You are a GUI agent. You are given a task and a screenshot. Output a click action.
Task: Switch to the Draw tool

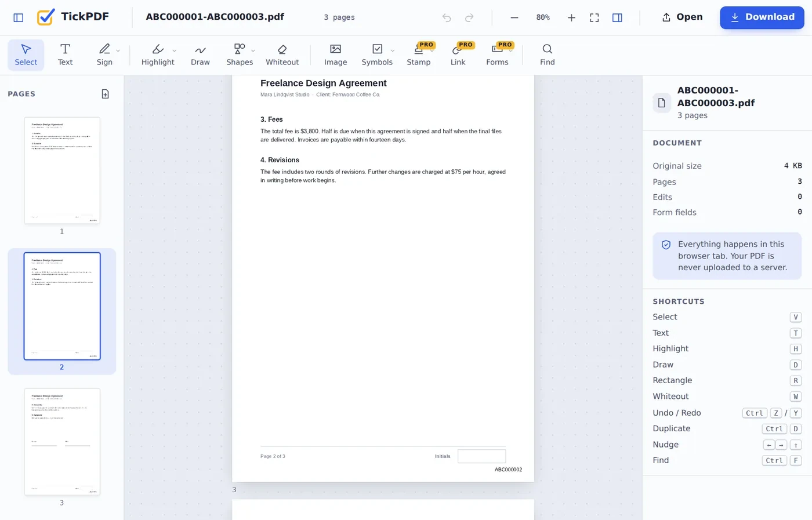tap(200, 55)
